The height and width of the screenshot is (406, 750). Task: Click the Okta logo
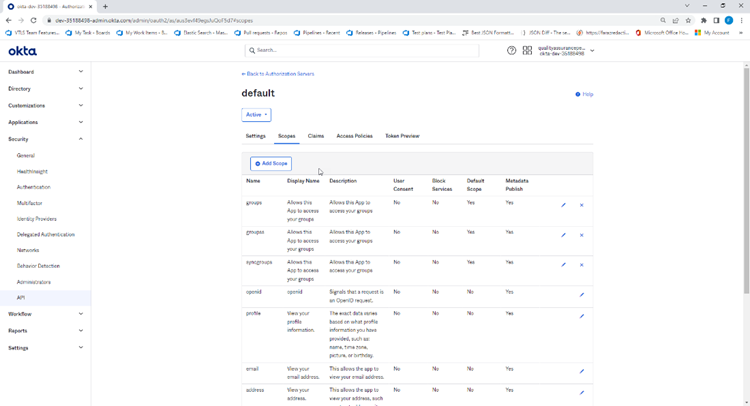22,51
